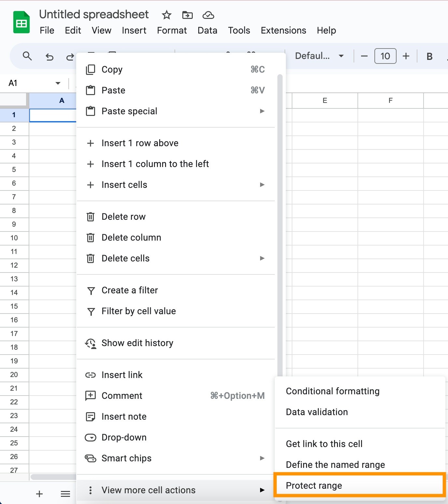This screenshot has height=504, width=448.
Task: Select Conditional formatting in submenu
Action: pyautogui.click(x=360, y=391)
